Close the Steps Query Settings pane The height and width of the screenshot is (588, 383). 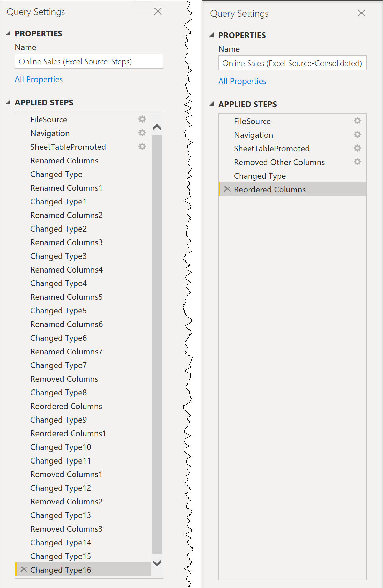pyautogui.click(x=158, y=12)
